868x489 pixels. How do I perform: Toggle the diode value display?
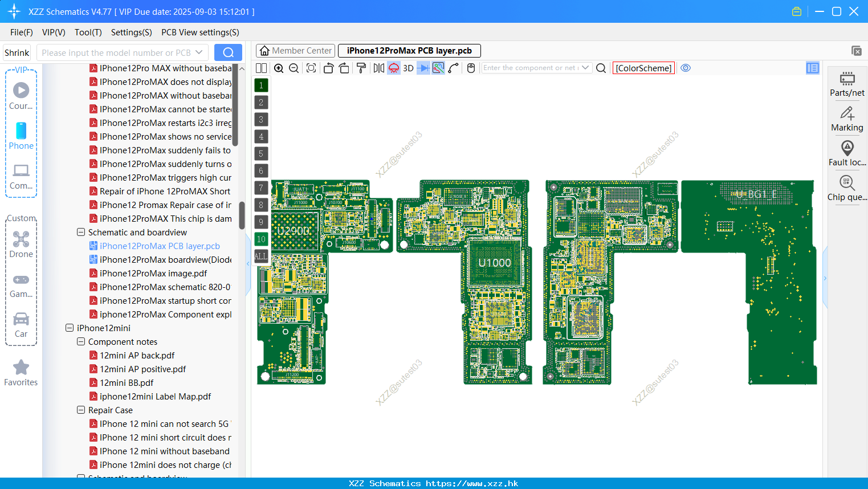(x=423, y=68)
